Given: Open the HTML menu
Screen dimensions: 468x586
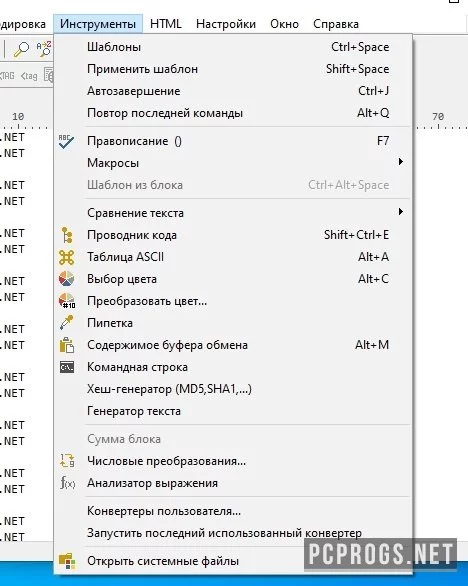Looking at the screenshot, I should 166,24.
